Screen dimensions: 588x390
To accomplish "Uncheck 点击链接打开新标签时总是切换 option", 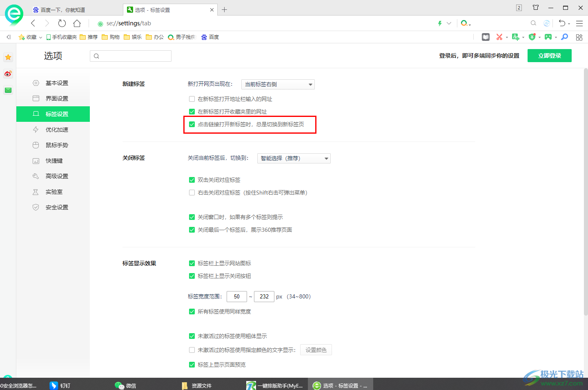I will click(x=192, y=124).
